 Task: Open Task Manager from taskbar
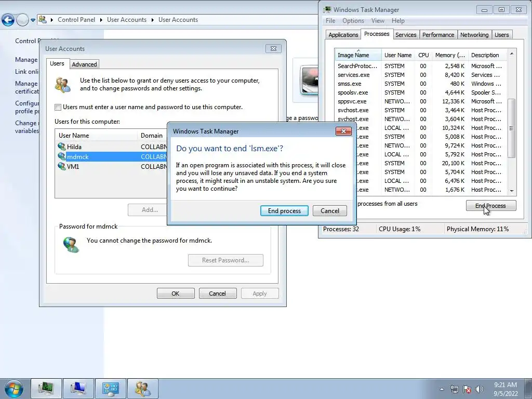46,389
